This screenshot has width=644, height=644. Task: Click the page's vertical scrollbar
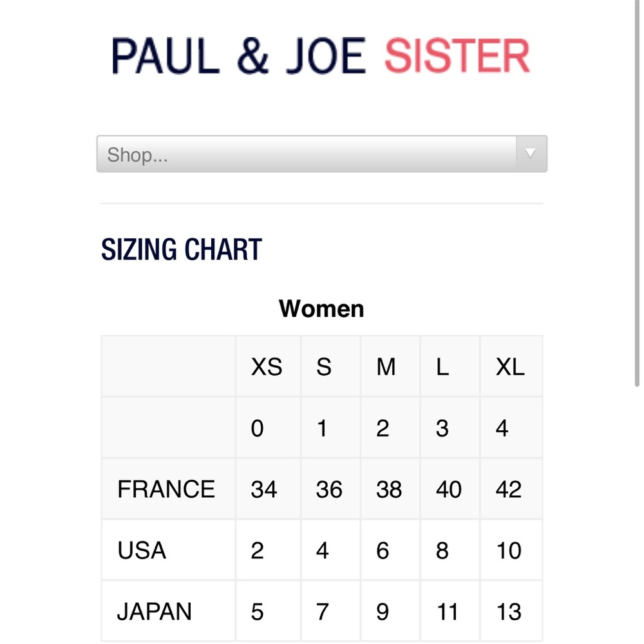tap(637, 193)
